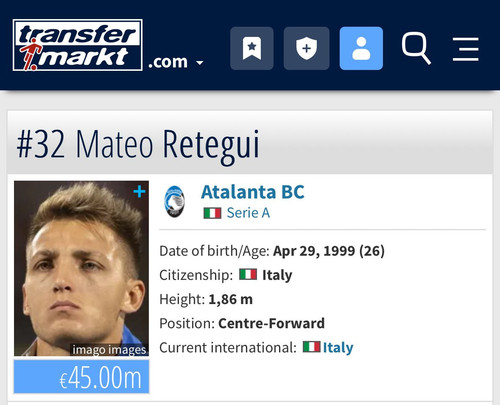
Task: Click the Centre-Forward position text
Action: tap(271, 323)
